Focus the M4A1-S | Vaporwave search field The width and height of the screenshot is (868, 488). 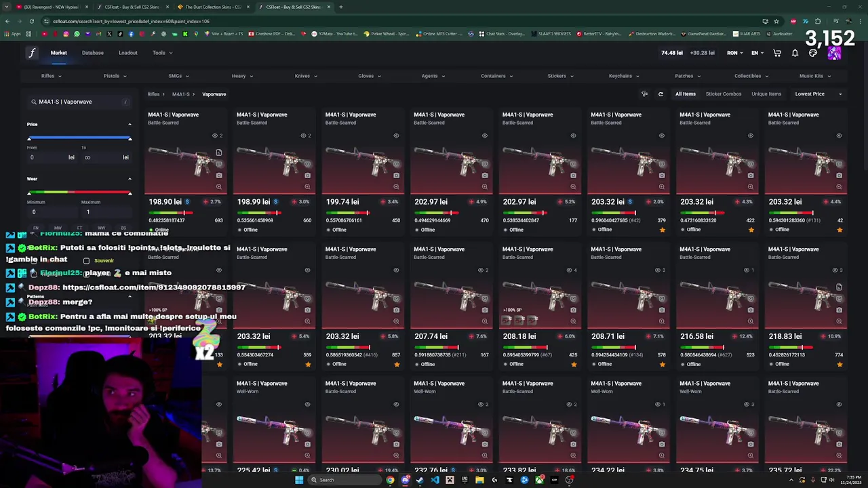(79, 102)
